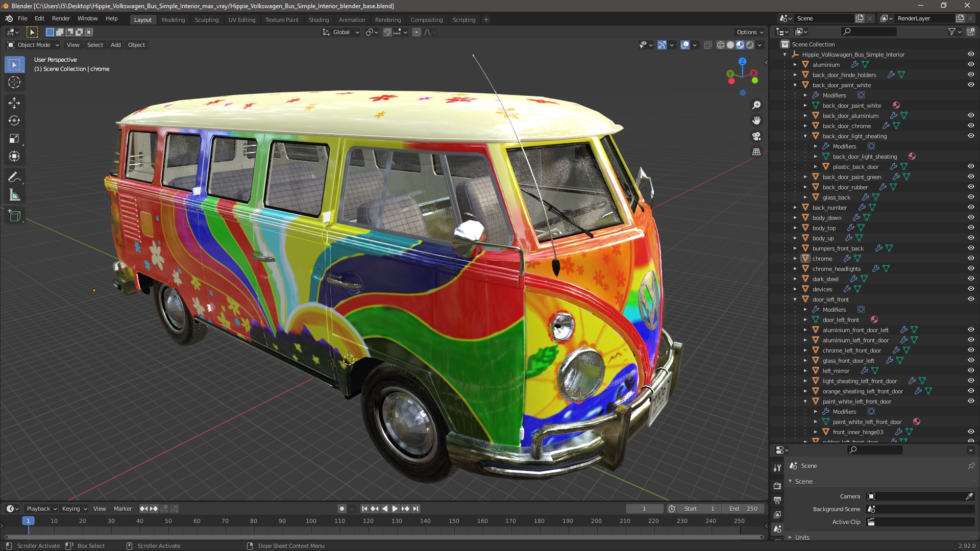The image size is (980, 551).
Task: Toggle the Snap magnet icon
Action: [x=387, y=32]
